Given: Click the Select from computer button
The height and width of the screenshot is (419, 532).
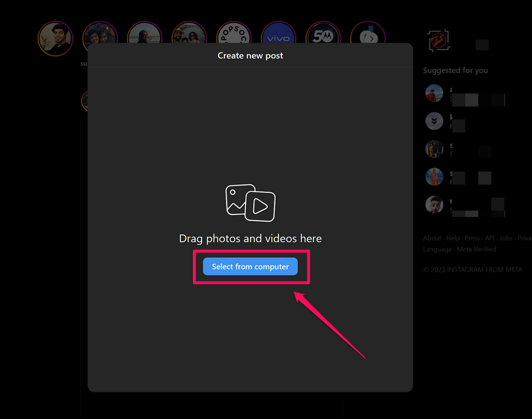Looking at the screenshot, I should pyautogui.click(x=250, y=267).
